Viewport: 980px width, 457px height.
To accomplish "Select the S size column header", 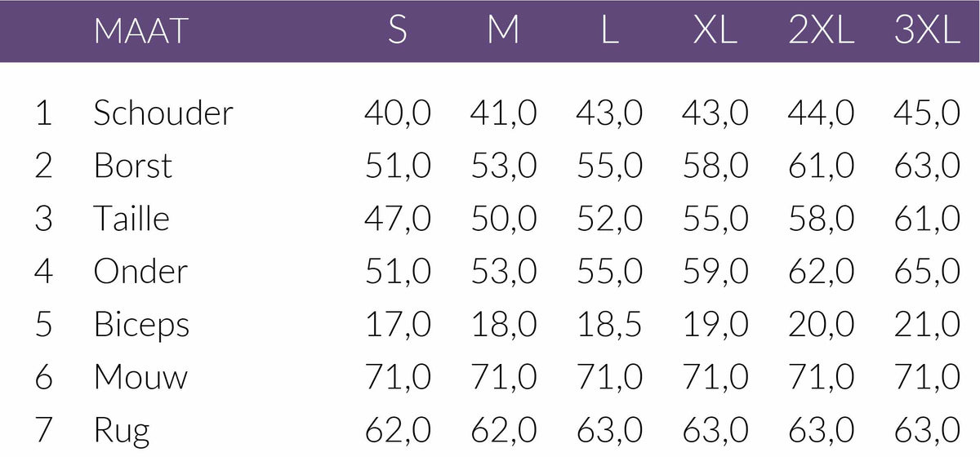I will pos(397,31).
